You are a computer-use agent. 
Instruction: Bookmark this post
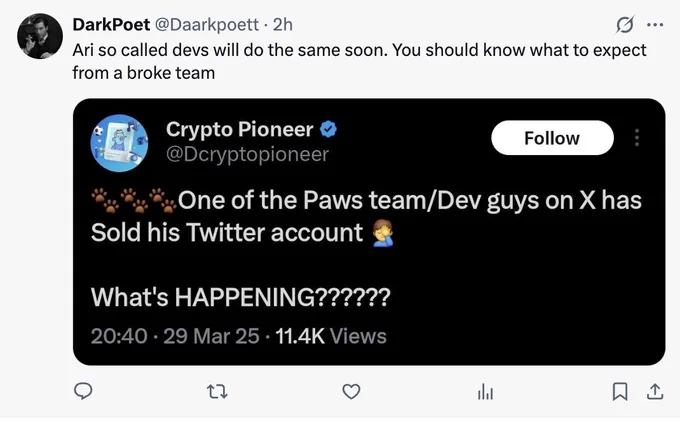(x=620, y=392)
